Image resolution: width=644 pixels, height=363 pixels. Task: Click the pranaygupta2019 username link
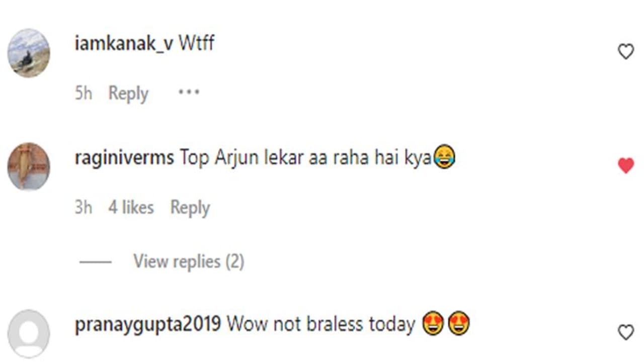(148, 325)
